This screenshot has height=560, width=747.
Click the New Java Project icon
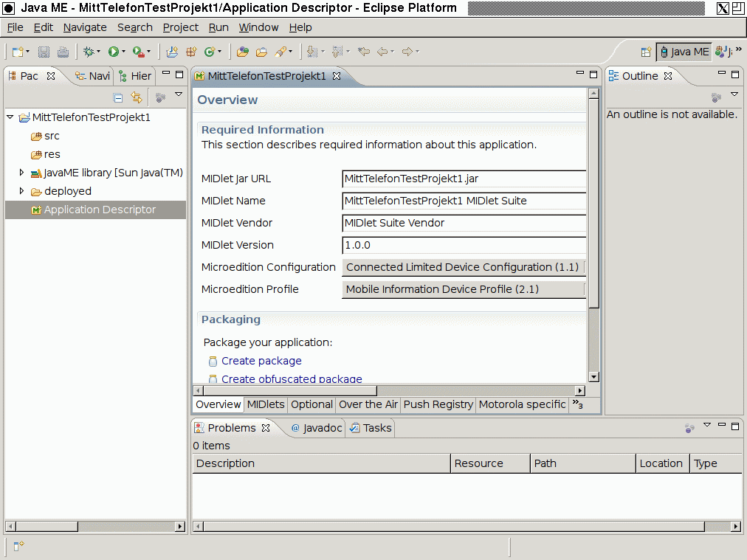172,52
